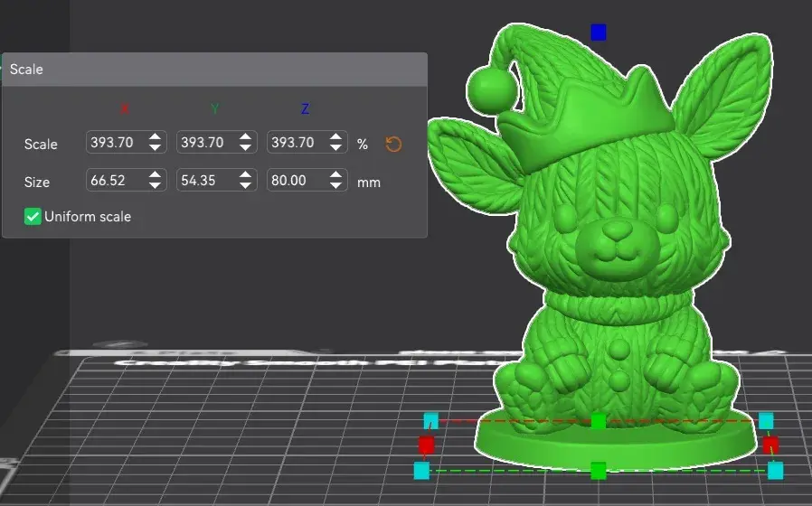
Task: Select the cyan corner handle at front right
Action: pos(775,471)
